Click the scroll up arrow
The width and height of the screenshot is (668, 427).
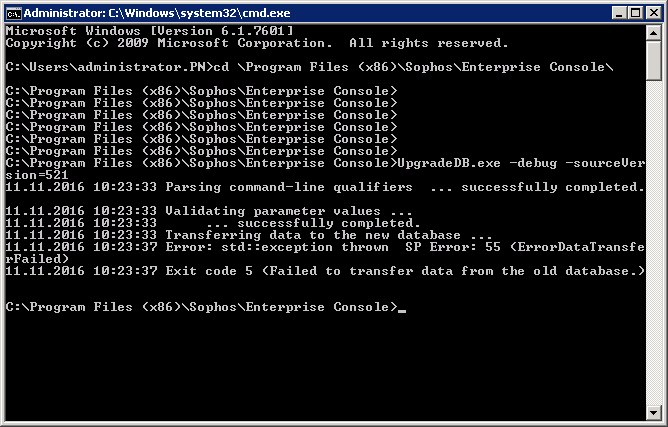(x=653, y=33)
